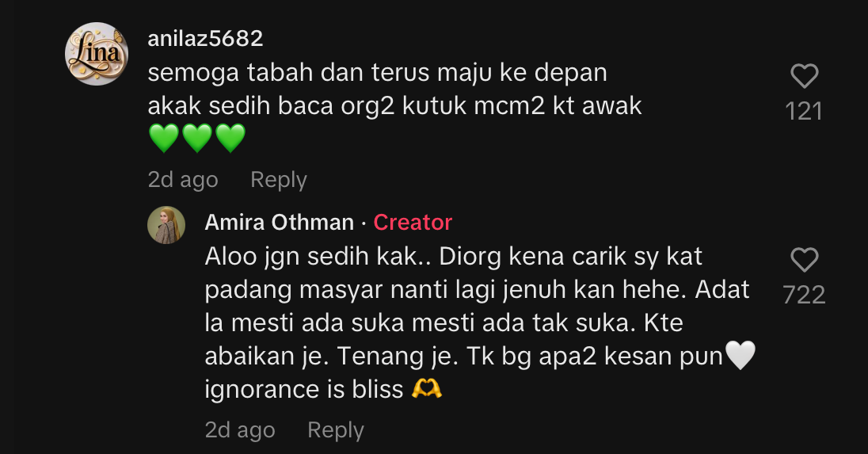
Task: Click the 722 likes count
Action: pos(805,295)
